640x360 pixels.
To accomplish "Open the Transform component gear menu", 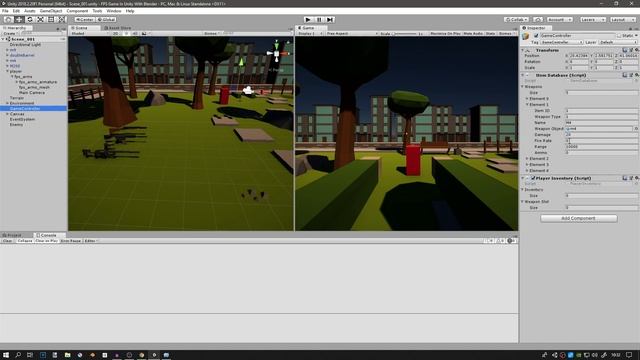I will (x=636, y=50).
